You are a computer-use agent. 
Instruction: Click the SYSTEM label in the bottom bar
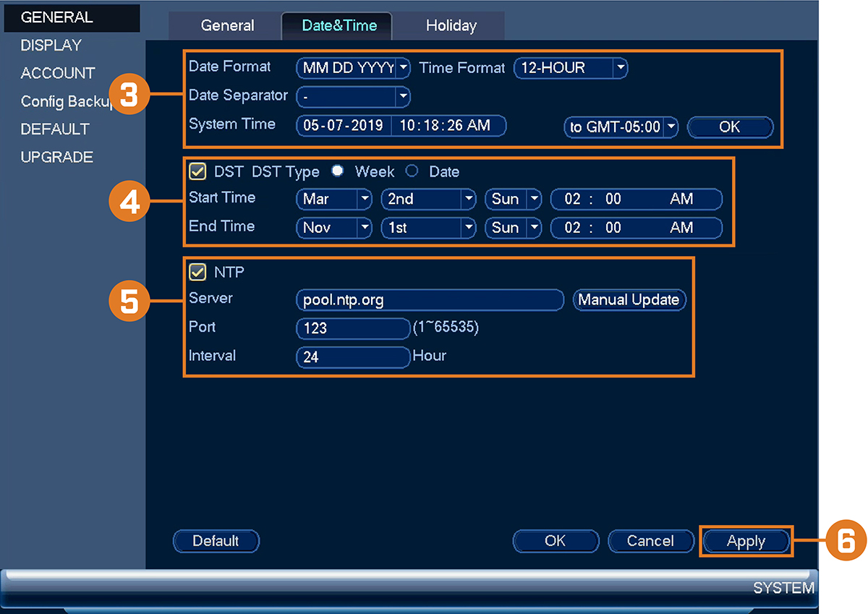784,588
